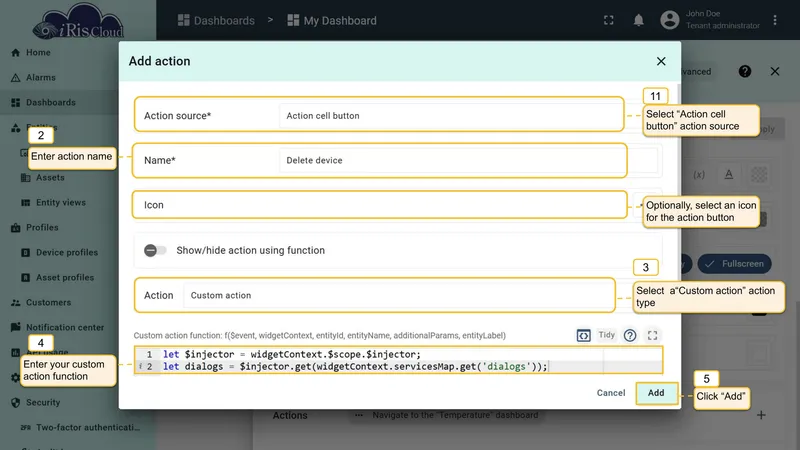Click Customers people icon in sidebar

[16, 303]
